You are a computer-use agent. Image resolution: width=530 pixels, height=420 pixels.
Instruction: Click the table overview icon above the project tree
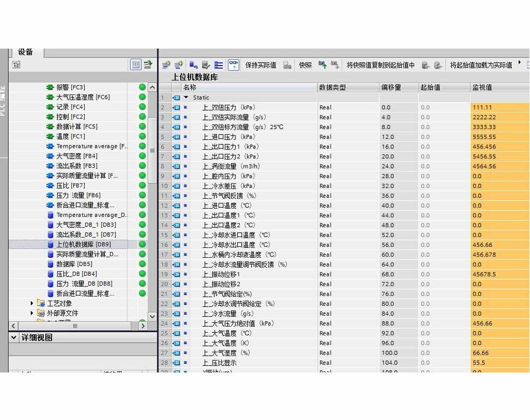[x=136, y=64]
